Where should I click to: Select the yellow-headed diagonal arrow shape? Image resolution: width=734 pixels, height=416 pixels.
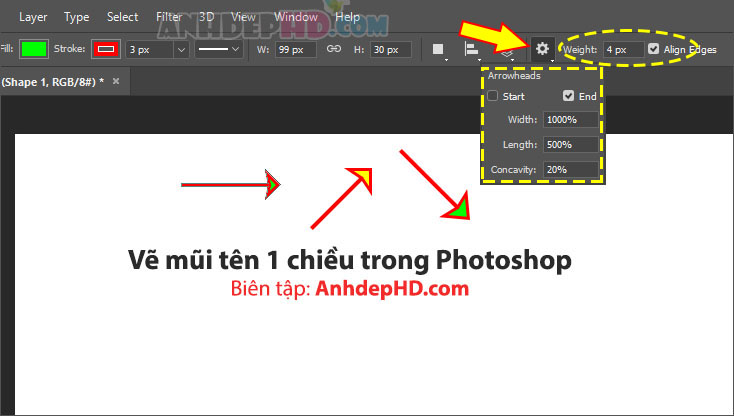tap(341, 198)
